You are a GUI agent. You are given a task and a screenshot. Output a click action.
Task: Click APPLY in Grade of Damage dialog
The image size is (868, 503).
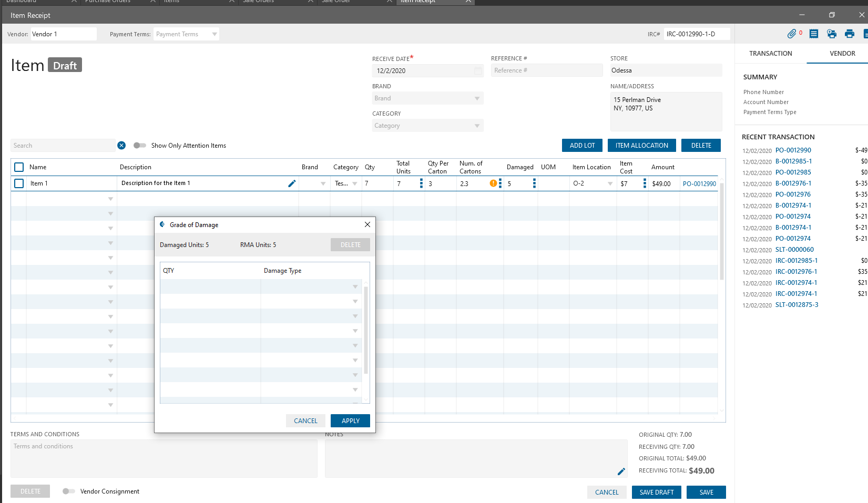(350, 421)
